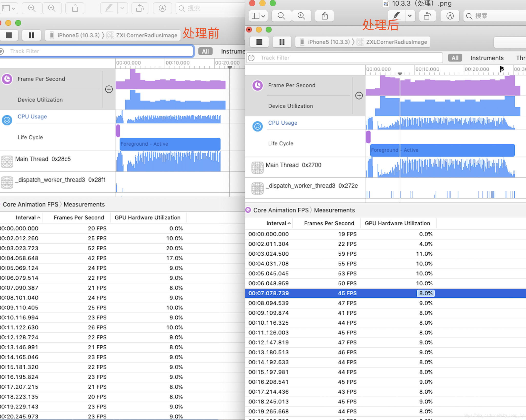Zoom out in right Preview window

point(281,16)
